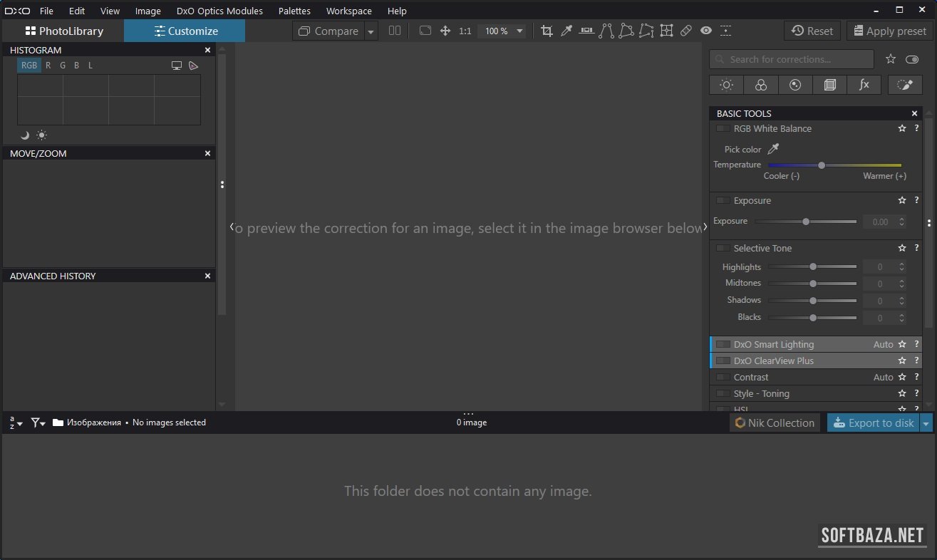Select the Crop tool in toolbar
Viewport: 937px width, 560px height.
547,31
